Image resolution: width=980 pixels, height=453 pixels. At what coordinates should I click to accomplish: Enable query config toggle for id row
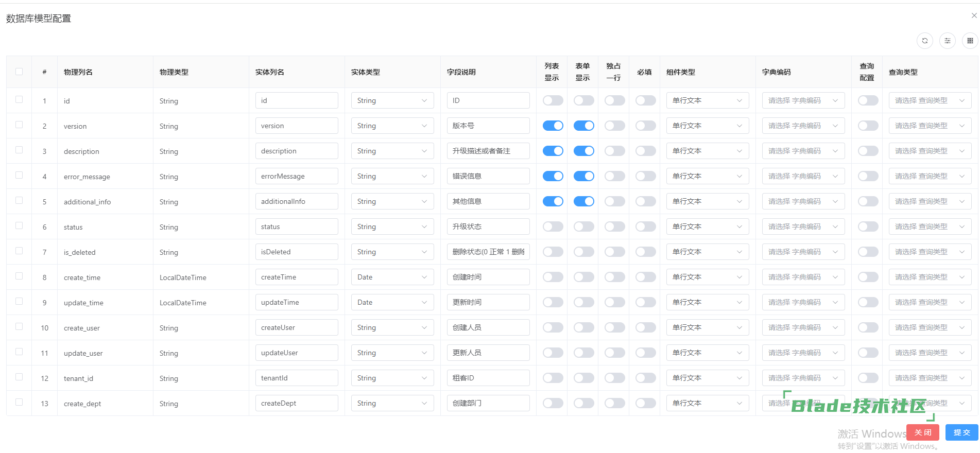tap(868, 100)
